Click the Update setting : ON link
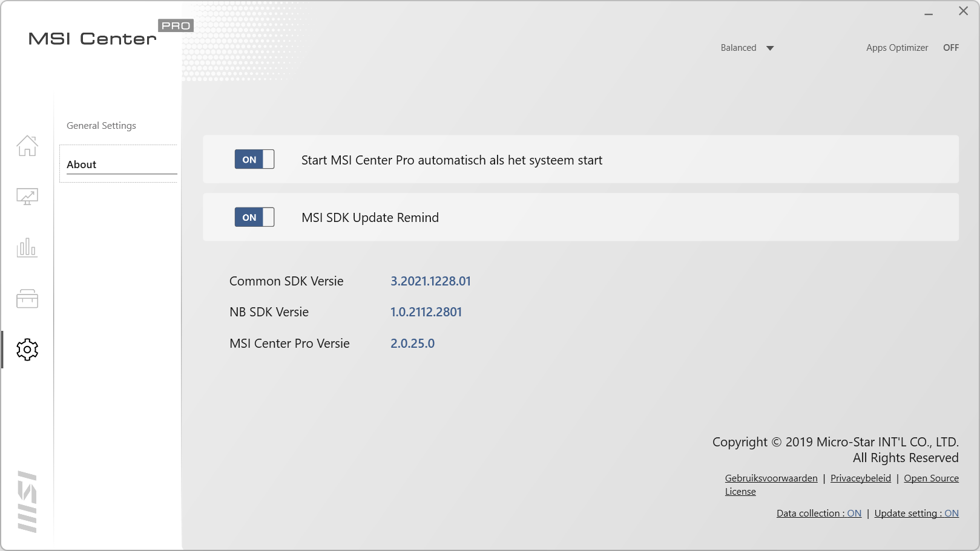 point(916,514)
